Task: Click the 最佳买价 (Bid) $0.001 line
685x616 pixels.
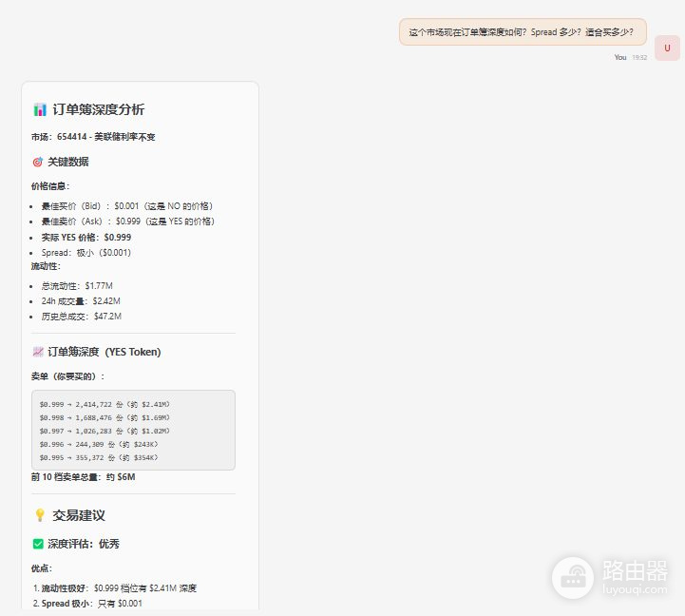Action: click(127, 206)
